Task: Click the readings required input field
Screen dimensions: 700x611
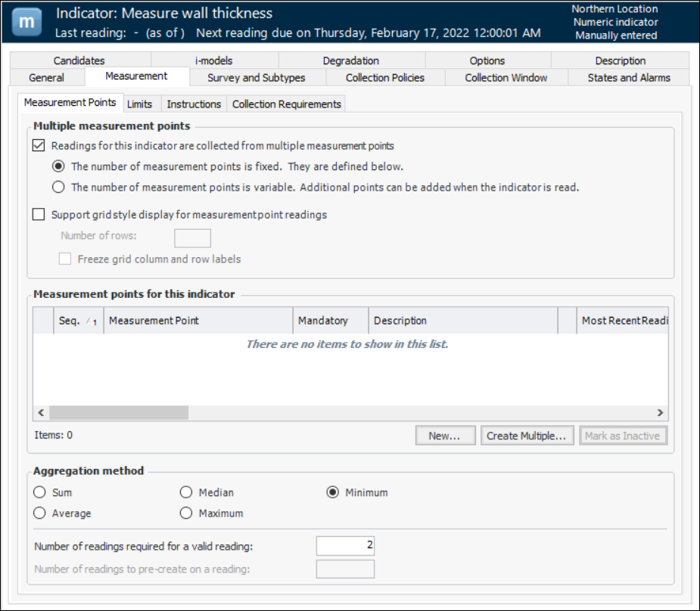Action: tap(345, 546)
